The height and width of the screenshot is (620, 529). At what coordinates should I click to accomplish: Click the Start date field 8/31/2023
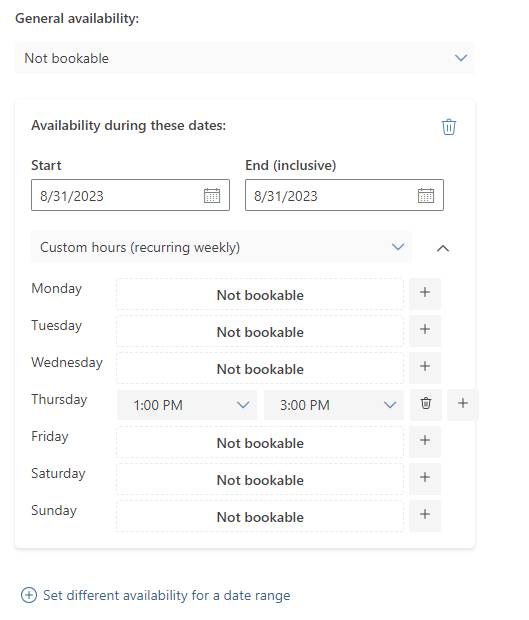pos(130,195)
